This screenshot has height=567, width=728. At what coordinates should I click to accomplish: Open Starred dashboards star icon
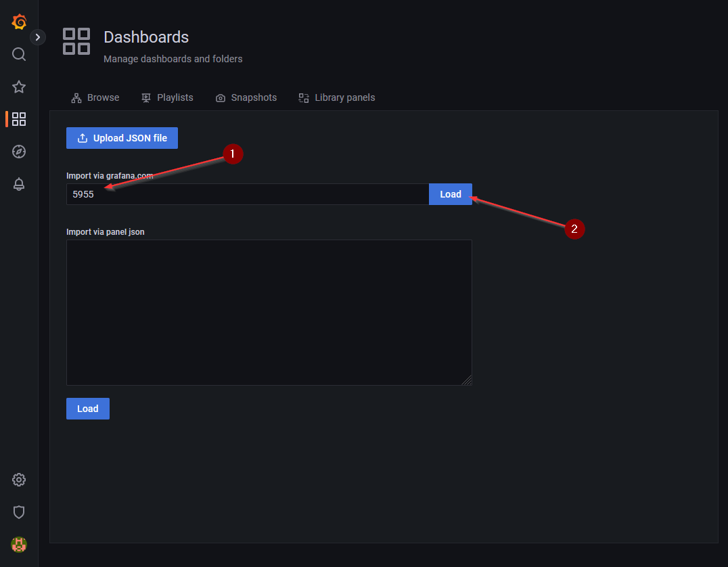pos(19,87)
